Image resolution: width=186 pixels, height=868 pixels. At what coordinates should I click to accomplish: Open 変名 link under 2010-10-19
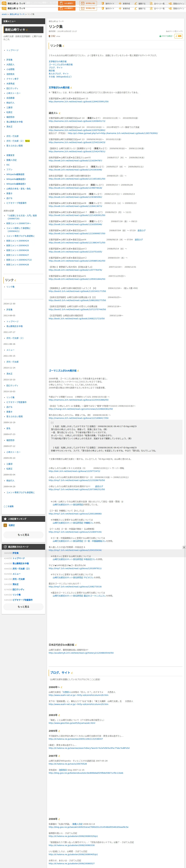(x=8, y=429)
